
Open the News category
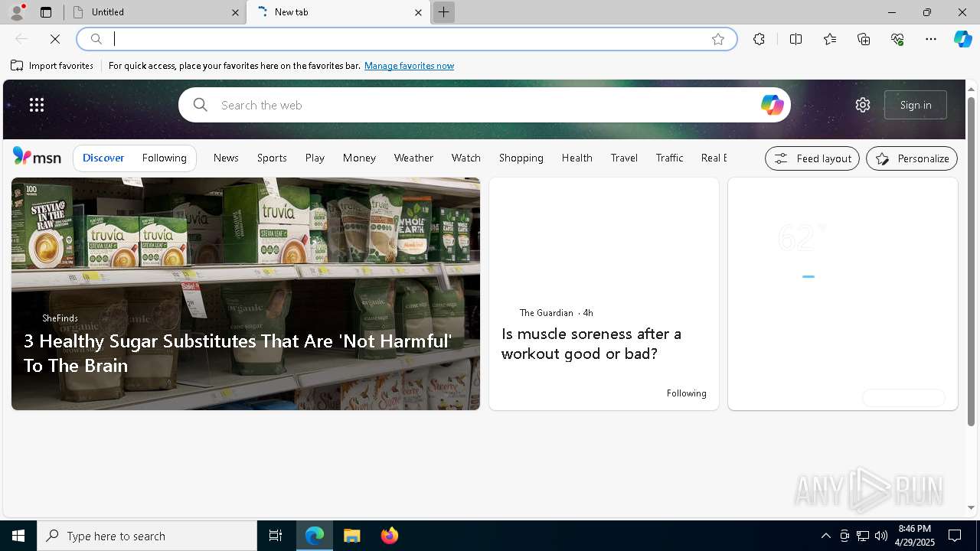[226, 158]
